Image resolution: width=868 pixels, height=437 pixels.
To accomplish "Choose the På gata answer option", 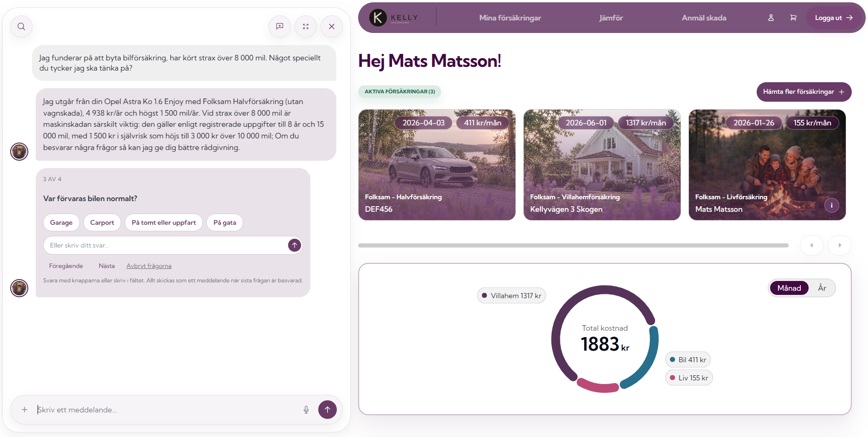I will click(x=225, y=222).
